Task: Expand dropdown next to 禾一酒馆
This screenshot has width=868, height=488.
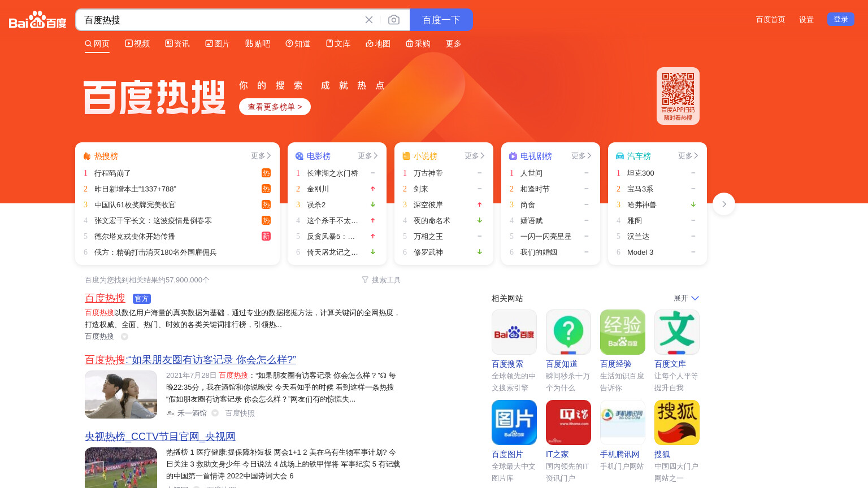Action: pos(215,413)
